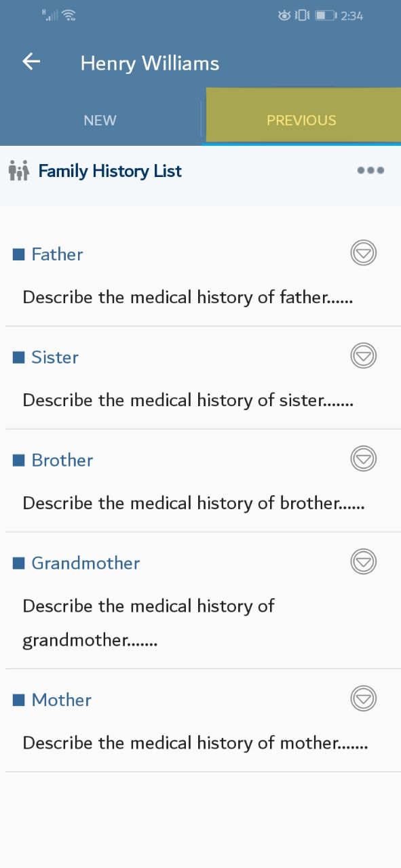Image resolution: width=401 pixels, height=868 pixels.
Task: Open the Grandmother history entry title
Action: [x=85, y=564]
